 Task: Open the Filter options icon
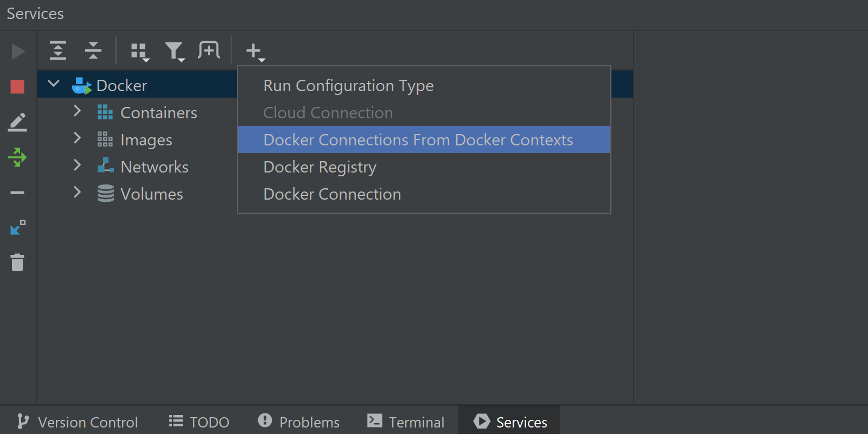tap(175, 52)
